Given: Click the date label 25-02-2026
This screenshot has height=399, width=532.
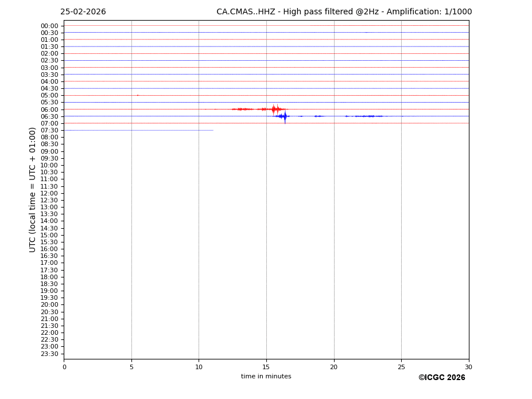Looking at the screenshot, I should pos(83,12).
